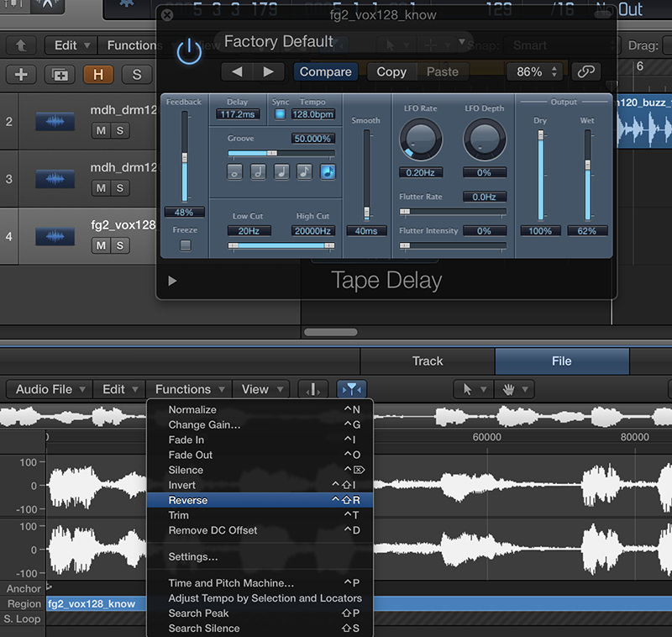Click the duplicate track button
The height and width of the screenshot is (637, 672).
(x=60, y=75)
